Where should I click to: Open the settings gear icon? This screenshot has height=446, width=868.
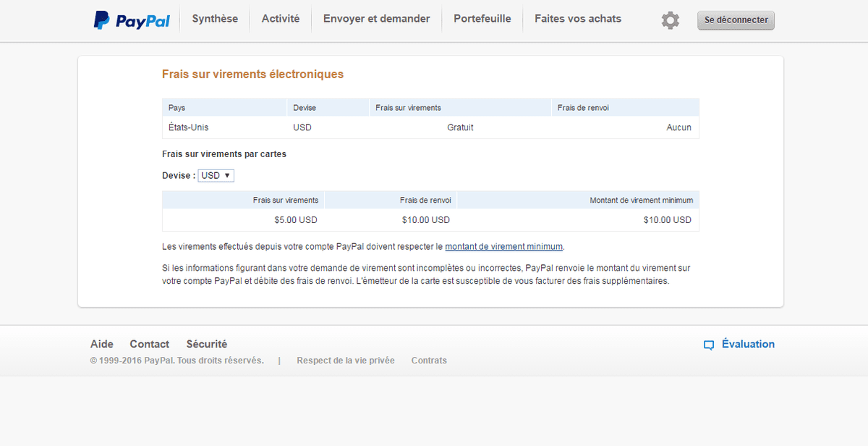tap(671, 20)
